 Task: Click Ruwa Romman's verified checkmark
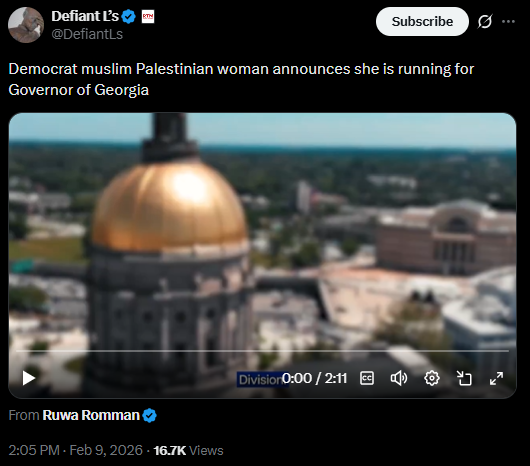149,416
